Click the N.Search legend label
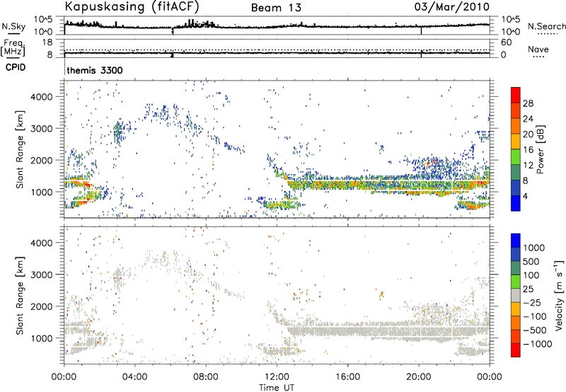 pos(547,26)
